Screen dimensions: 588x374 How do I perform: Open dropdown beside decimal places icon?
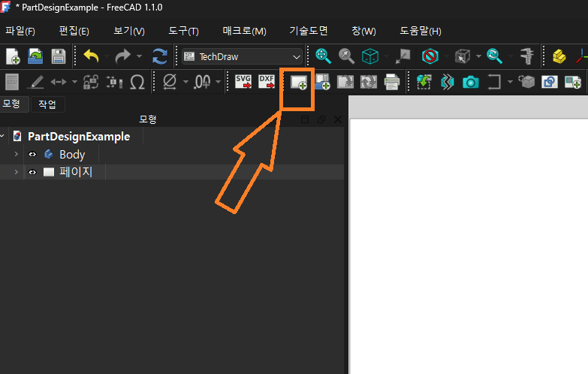(x=218, y=82)
